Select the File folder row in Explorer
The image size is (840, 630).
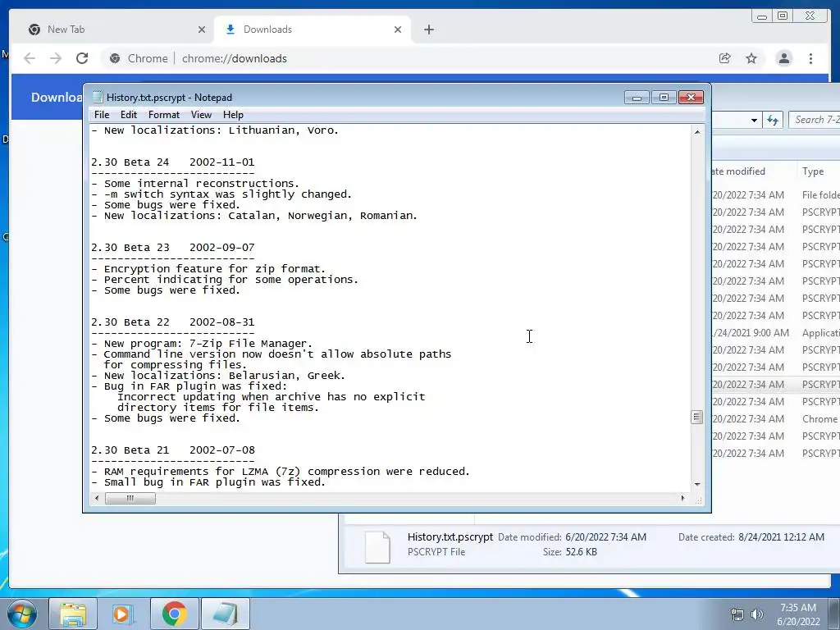[x=776, y=195]
